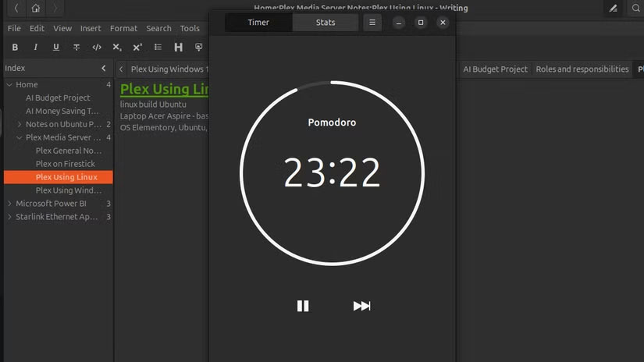644x362 pixels.
Task: Apply strikethrough formatting
Action: pos(76,48)
